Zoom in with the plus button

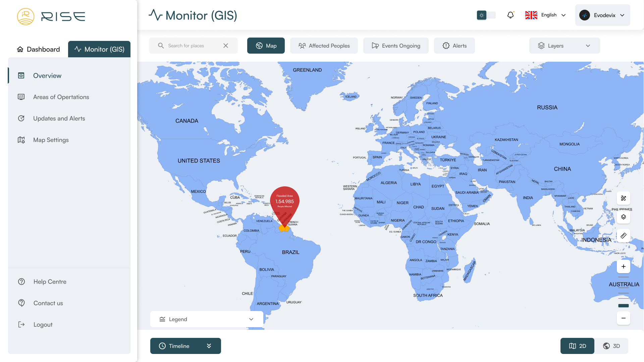click(623, 266)
